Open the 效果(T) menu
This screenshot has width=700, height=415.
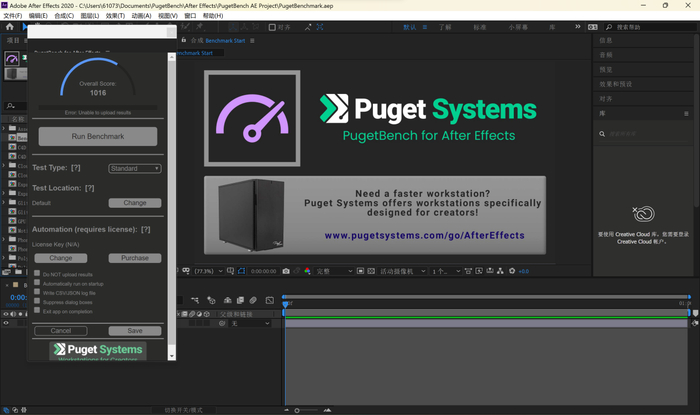pyautogui.click(x=115, y=16)
